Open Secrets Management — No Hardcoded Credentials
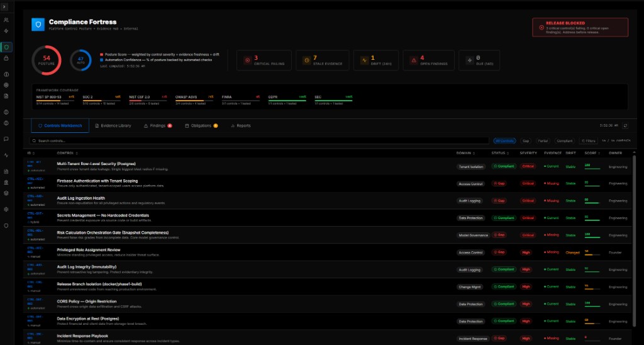The height and width of the screenshot is (345, 644). [x=103, y=215]
